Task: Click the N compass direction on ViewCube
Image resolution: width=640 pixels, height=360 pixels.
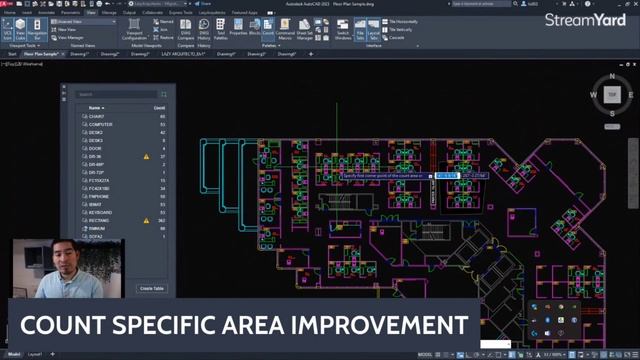Action: [612, 76]
